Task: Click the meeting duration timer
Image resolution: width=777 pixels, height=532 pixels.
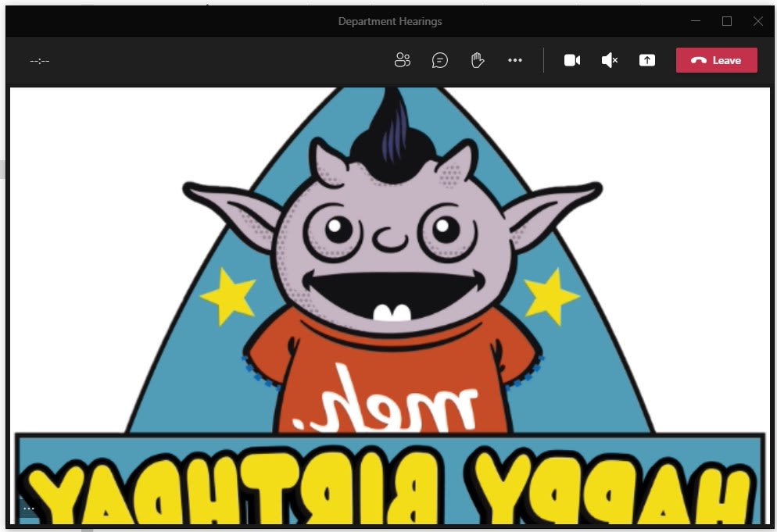Action: pyautogui.click(x=40, y=60)
